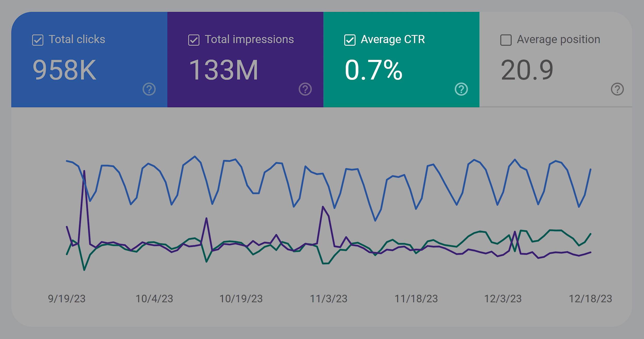Uncheck the Total impressions checkbox
644x339 pixels.
click(x=194, y=39)
